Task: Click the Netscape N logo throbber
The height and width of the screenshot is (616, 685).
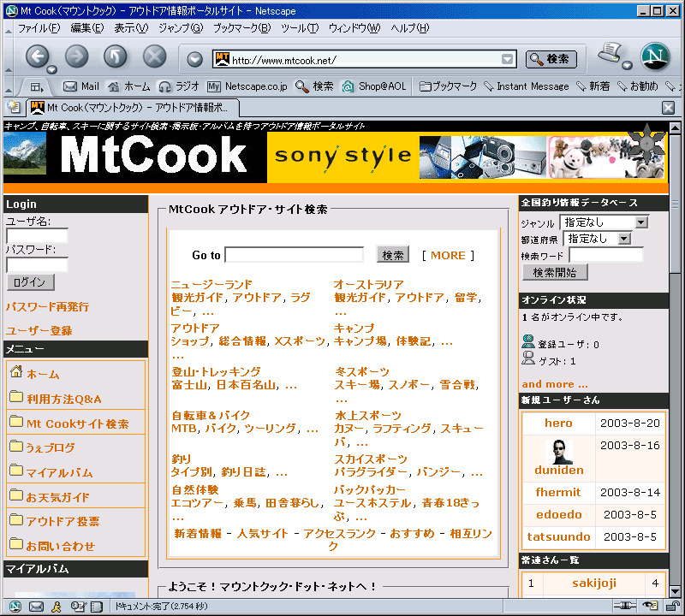Action: [x=655, y=56]
